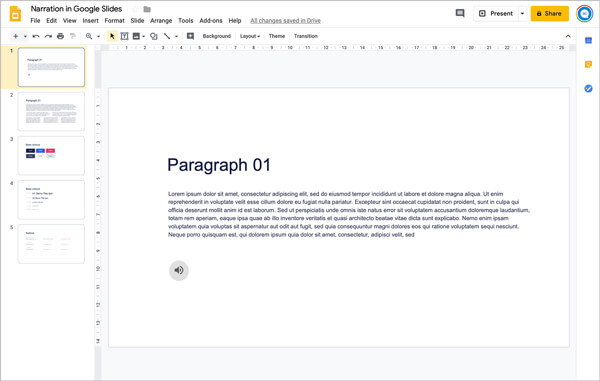The width and height of the screenshot is (600, 381).
Task: Click the horizontal ruler
Action: tap(339, 47)
